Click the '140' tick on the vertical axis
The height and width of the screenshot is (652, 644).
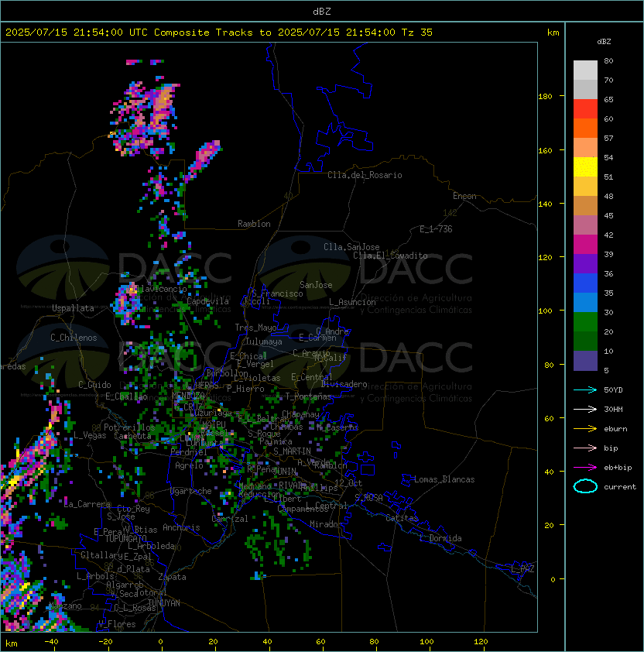[545, 204]
